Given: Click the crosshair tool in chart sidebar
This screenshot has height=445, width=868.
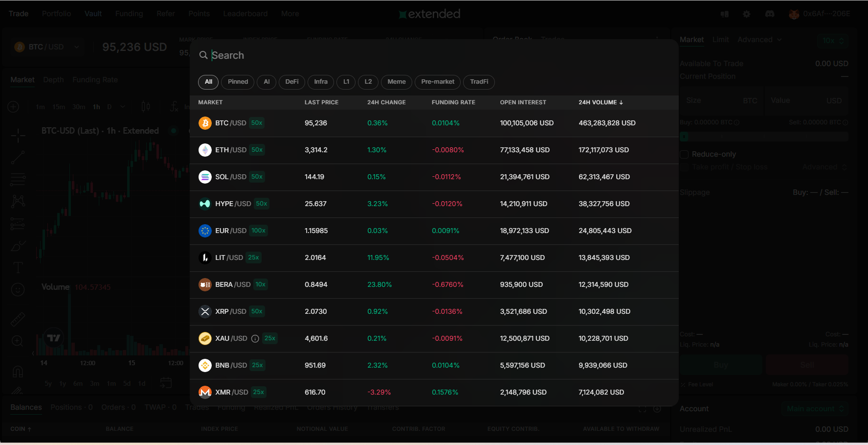Looking at the screenshot, I should (18, 136).
